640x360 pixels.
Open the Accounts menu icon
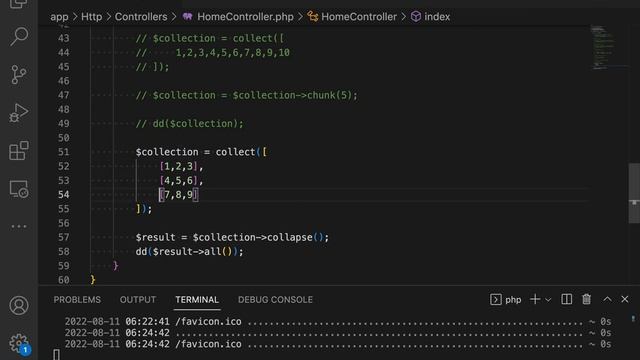click(x=19, y=305)
